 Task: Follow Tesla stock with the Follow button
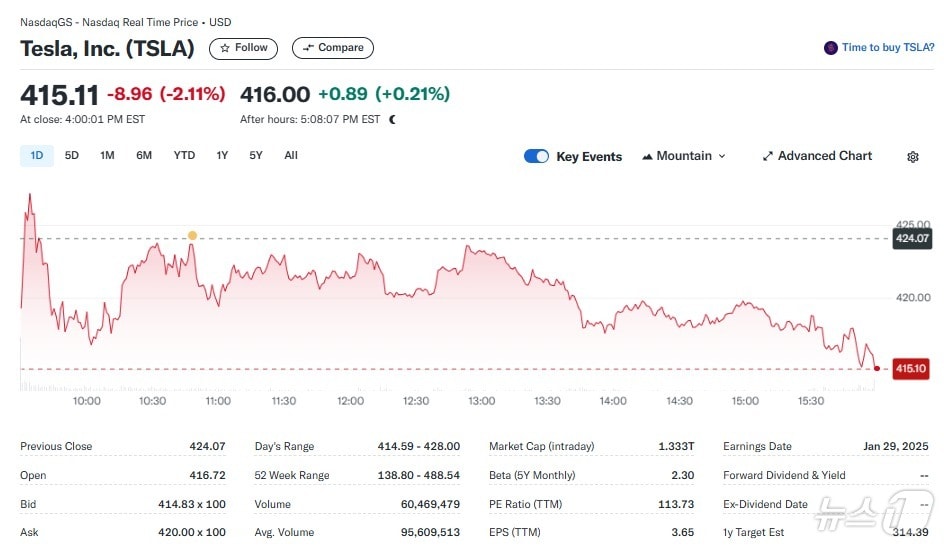(x=243, y=48)
